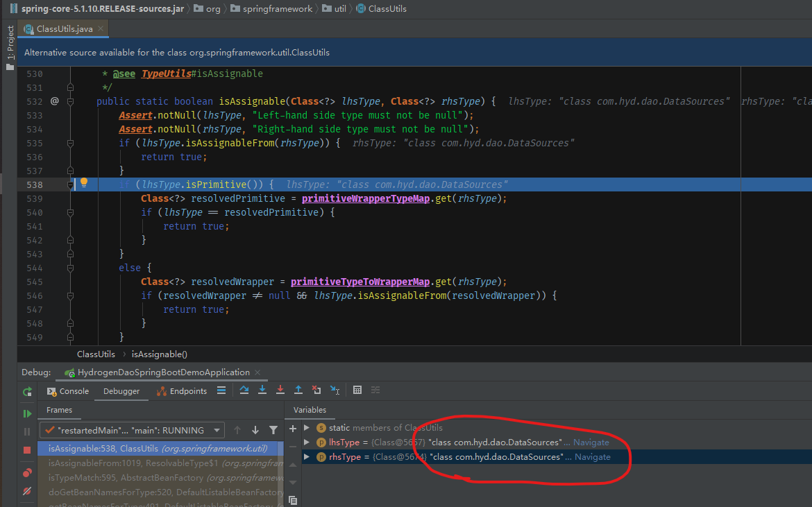The height and width of the screenshot is (507, 812).
Task: Select the Variables panel tab
Action: pos(310,410)
